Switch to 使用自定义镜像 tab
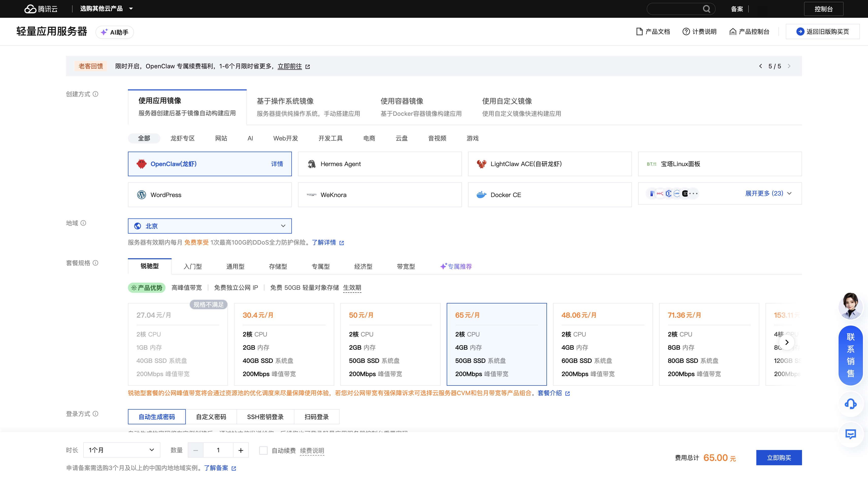This screenshot has width=868, height=483. 522,107
